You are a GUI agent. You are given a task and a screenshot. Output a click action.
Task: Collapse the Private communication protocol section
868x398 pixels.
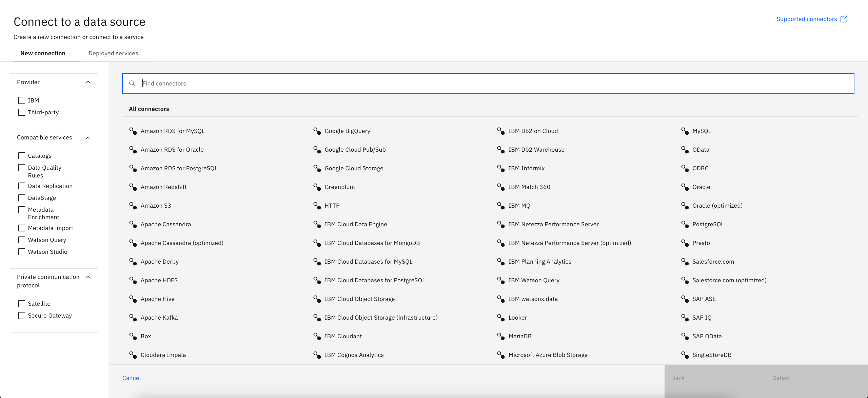[x=88, y=277]
